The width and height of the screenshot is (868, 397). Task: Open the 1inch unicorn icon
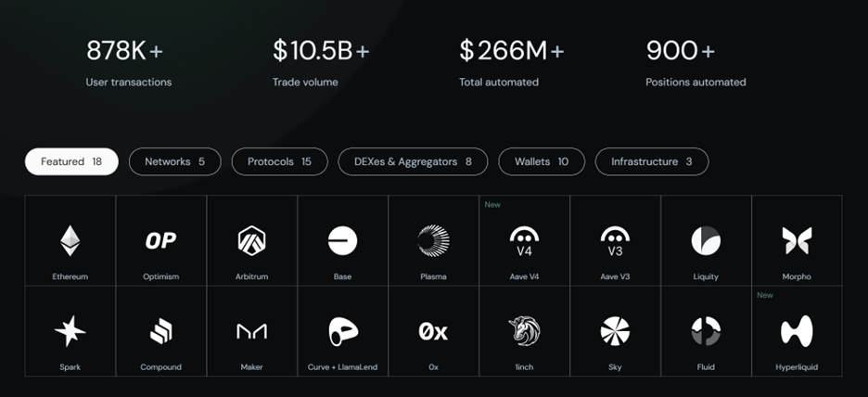tap(524, 331)
